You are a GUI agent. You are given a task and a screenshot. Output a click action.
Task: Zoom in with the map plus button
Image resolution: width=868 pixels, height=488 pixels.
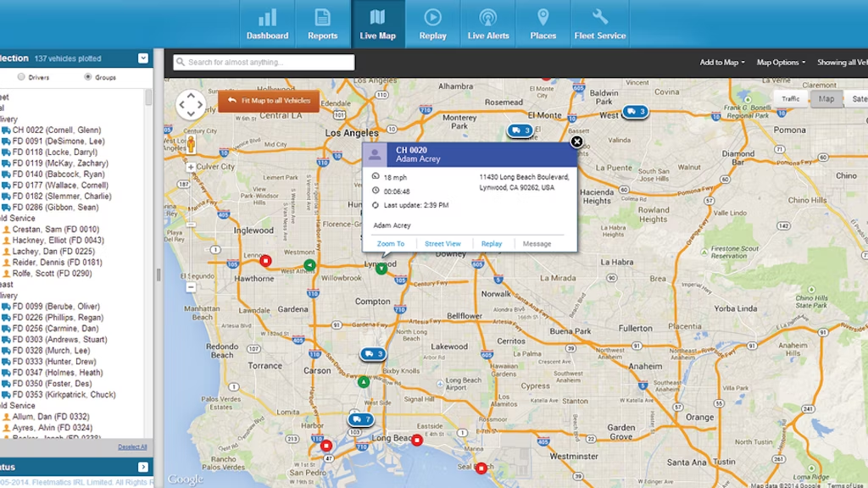[191, 167]
